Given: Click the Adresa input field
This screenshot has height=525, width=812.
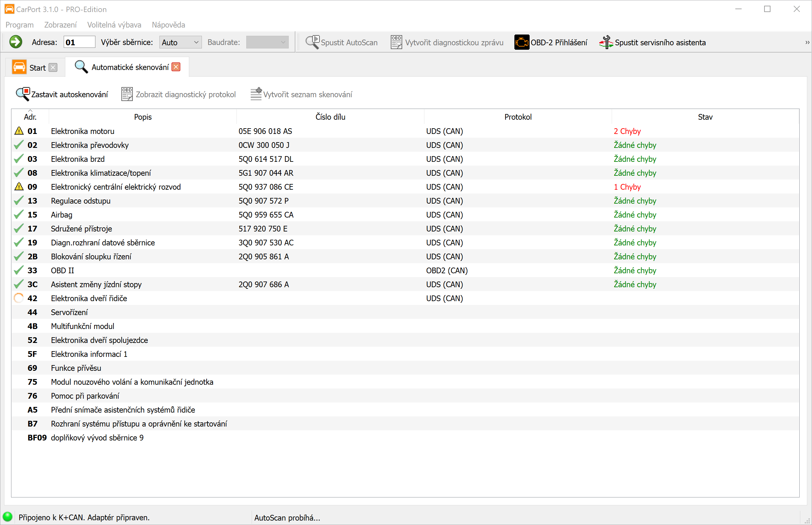Looking at the screenshot, I should coord(79,42).
